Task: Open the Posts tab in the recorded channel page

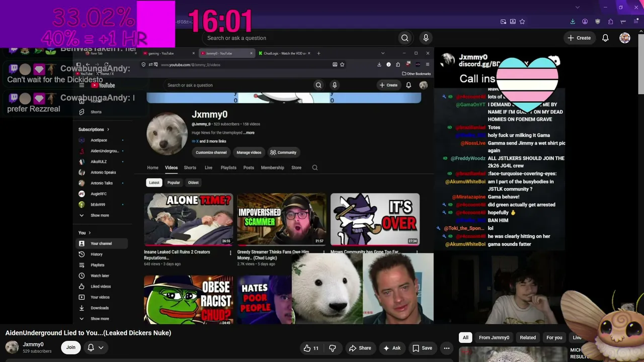Action: click(x=249, y=168)
